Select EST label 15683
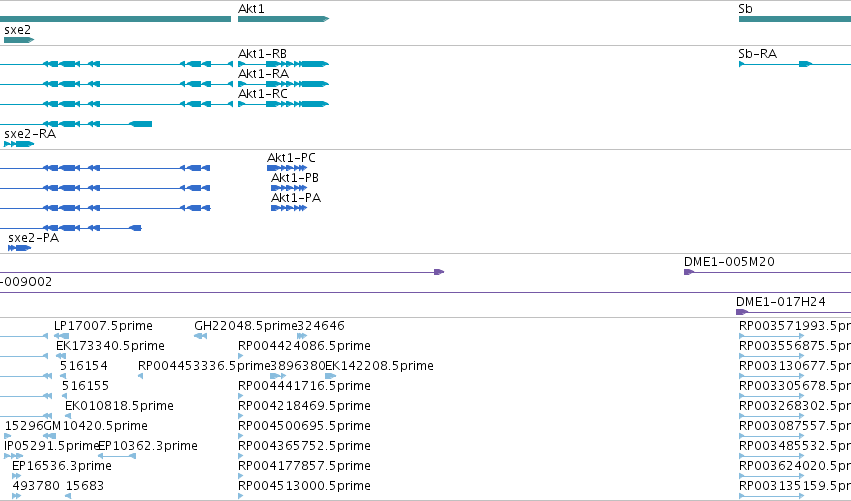The width and height of the screenshot is (851, 501). pyautogui.click(x=85, y=486)
